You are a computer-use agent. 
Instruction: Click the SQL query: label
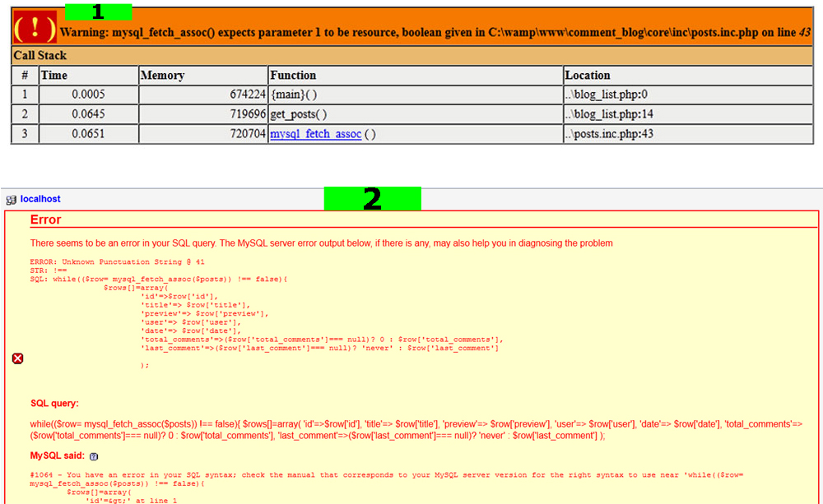[54, 404]
